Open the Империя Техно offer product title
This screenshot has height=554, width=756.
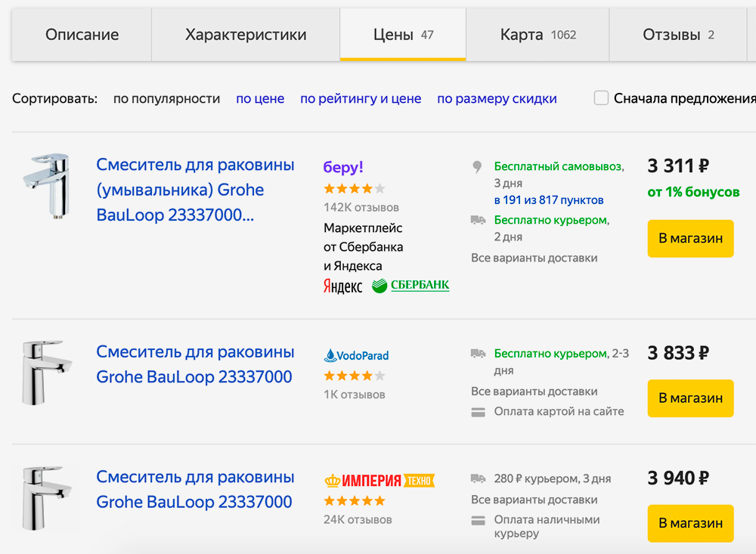195,490
